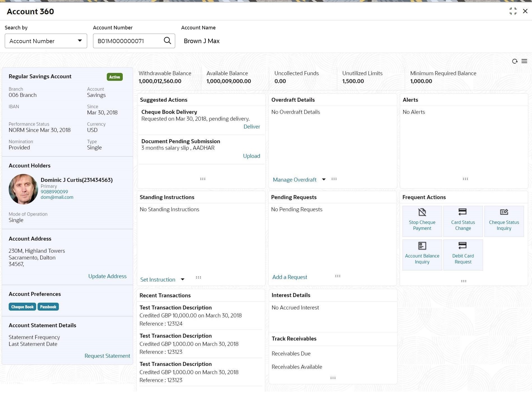
Task: Open Cheque Status Inquiry action tile
Action: 504,221
